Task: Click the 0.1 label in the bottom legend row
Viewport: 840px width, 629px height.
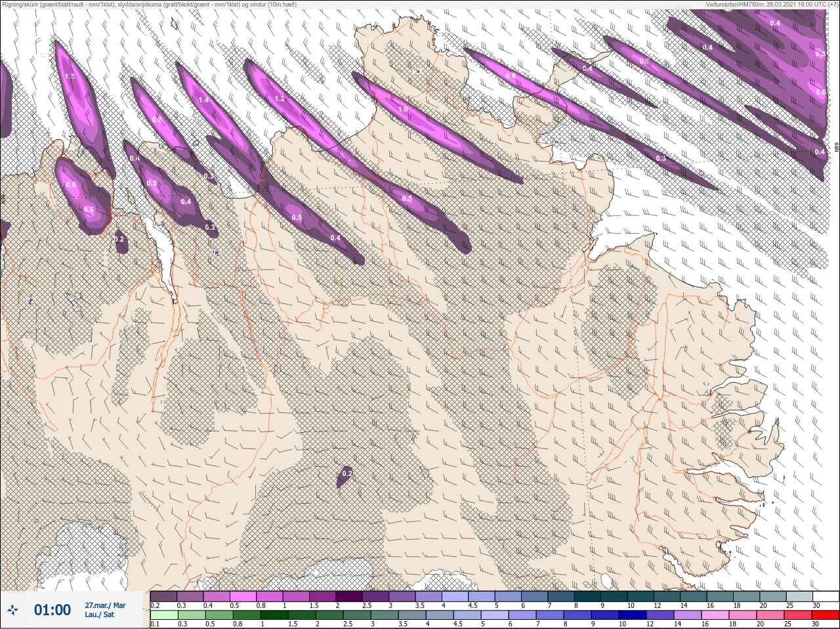Action: coord(155,624)
